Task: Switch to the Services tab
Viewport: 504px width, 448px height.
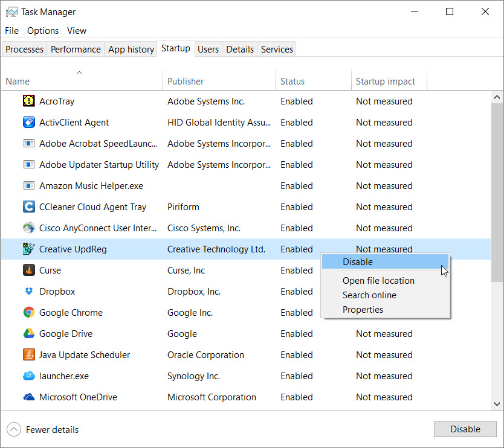Action: [277, 49]
